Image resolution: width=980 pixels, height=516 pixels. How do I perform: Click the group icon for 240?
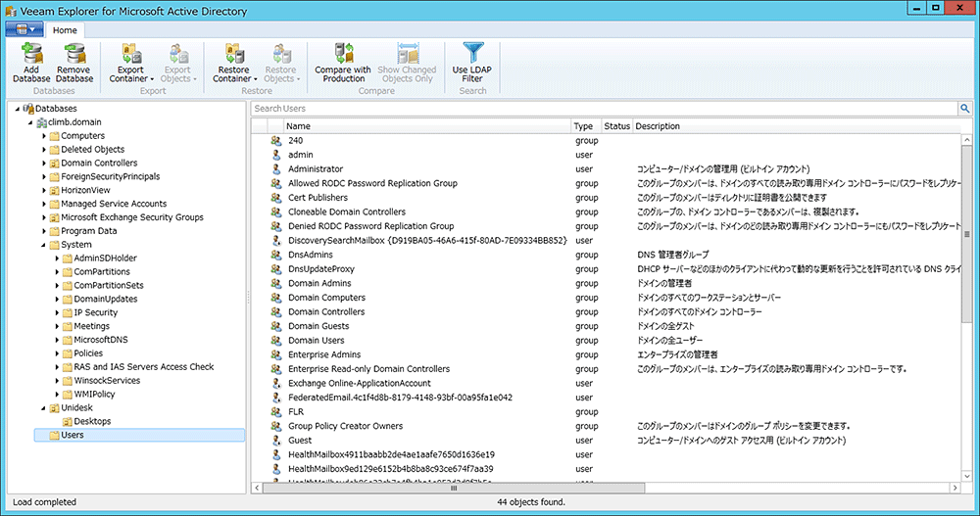pos(276,141)
